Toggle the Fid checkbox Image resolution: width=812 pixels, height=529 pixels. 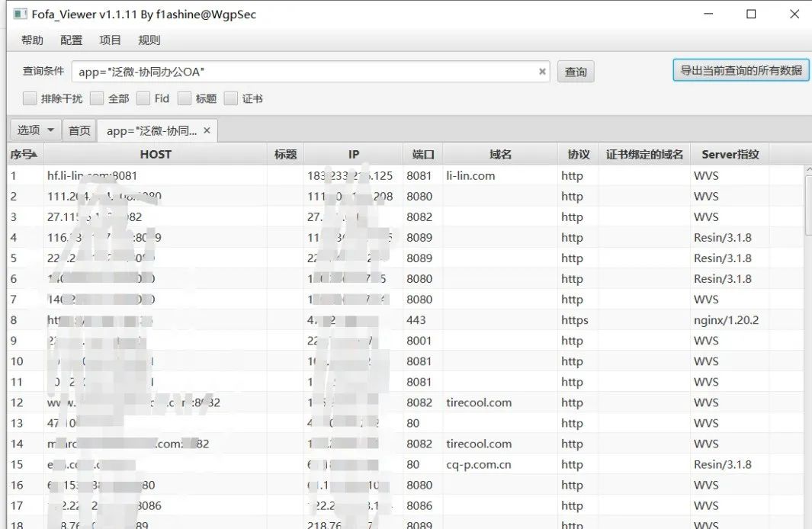coord(143,98)
